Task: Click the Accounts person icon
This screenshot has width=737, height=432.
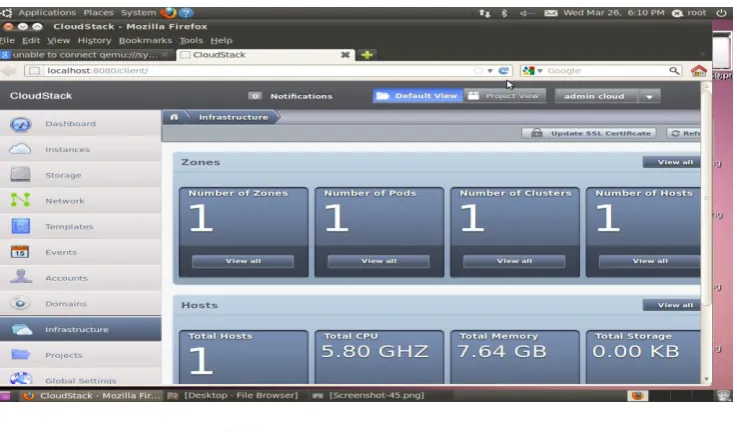Action: [20, 277]
